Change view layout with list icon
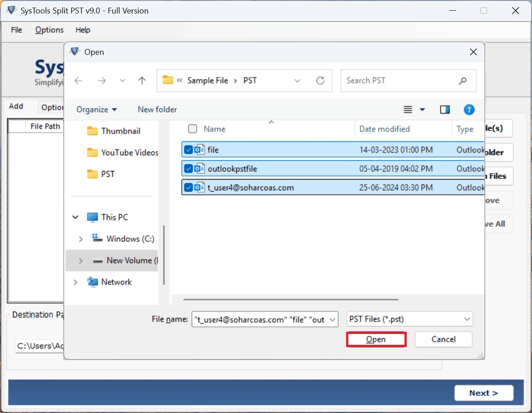 [408, 110]
